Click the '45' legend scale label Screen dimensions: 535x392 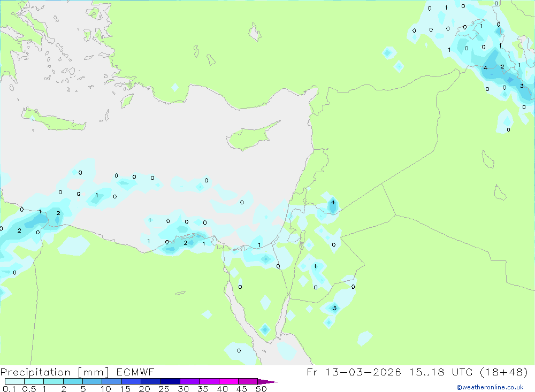tap(242, 389)
